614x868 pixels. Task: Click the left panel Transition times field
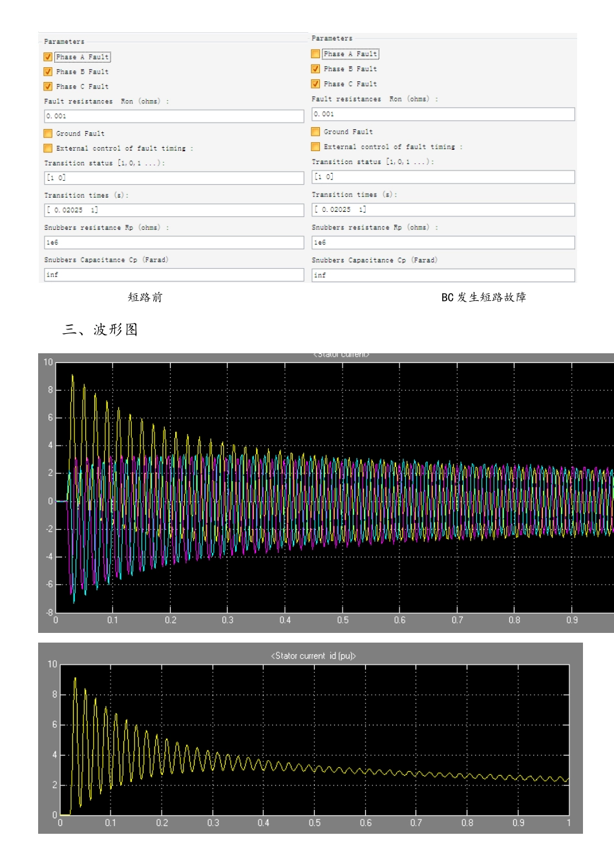pos(174,210)
